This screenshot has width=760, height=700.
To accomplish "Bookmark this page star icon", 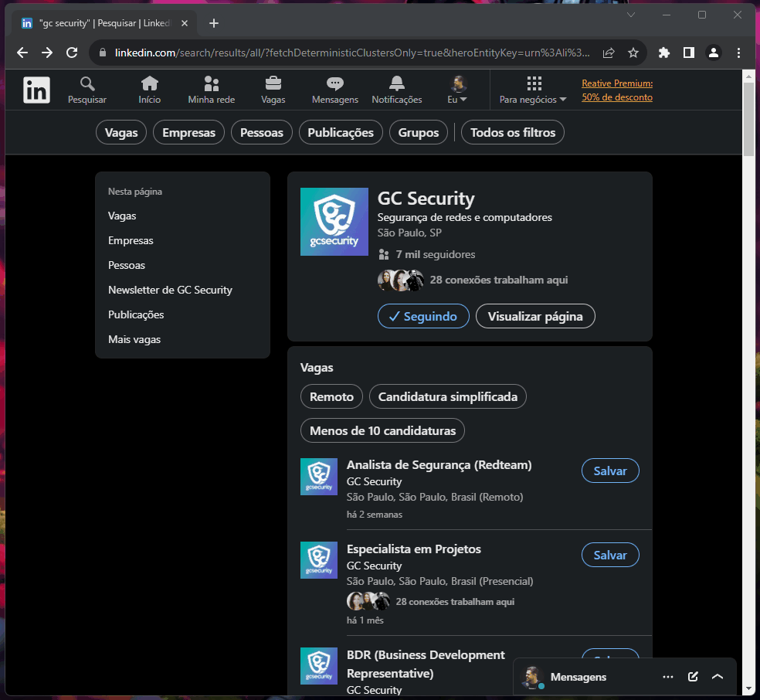I will point(633,53).
